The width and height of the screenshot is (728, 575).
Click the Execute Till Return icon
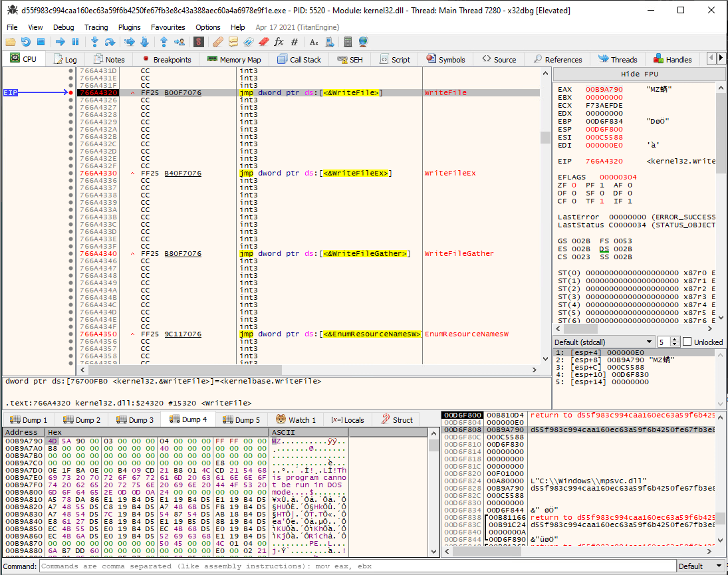pyautogui.click(x=164, y=43)
